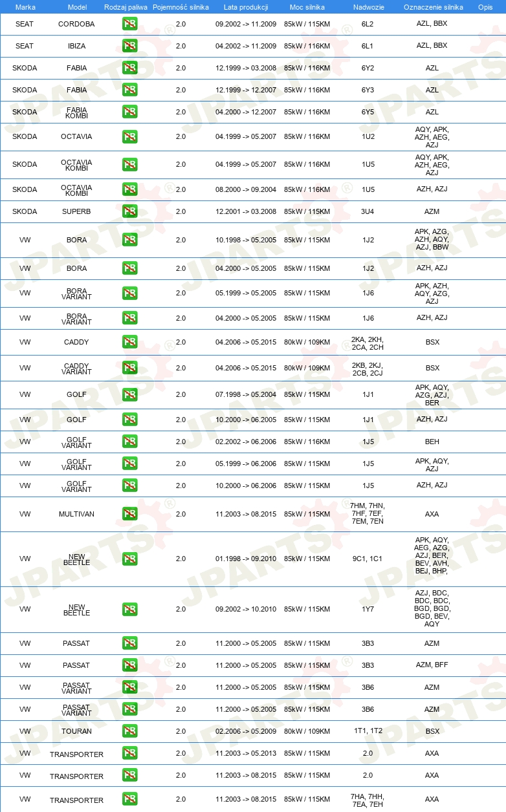The width and height of the screenshot is (506, 812).
Task: Click the body code 6L2
Action: coord(368,24)
